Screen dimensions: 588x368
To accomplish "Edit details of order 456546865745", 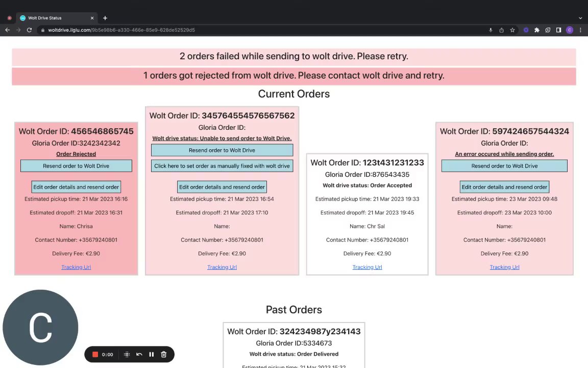I will coord(76,187).
